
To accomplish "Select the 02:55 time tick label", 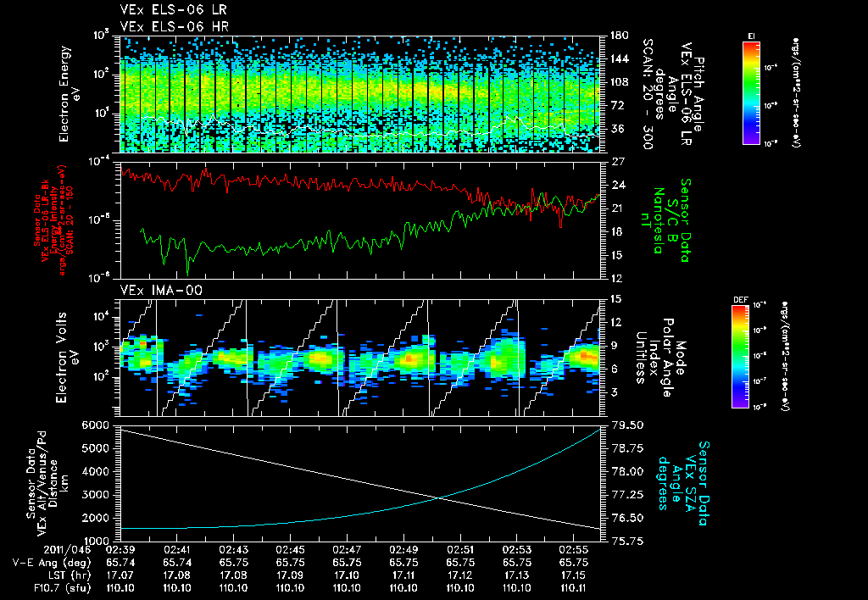I will click(x=574, y=549).
